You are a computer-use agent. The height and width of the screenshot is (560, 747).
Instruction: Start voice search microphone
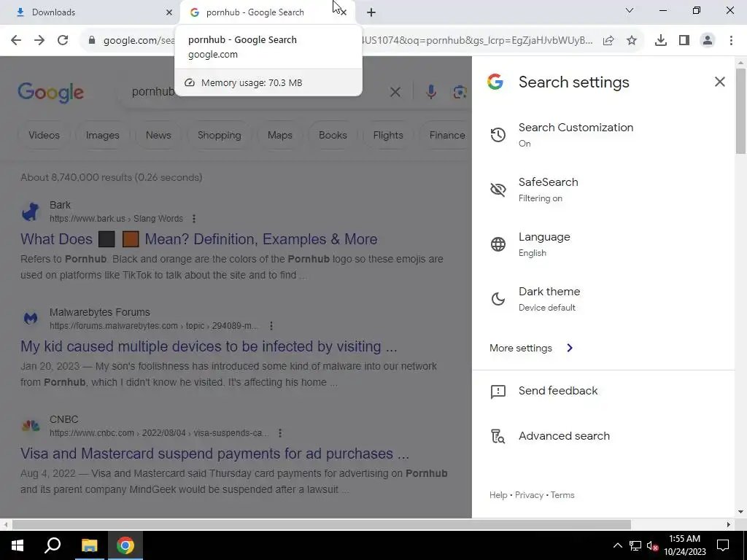pos(430,92)
